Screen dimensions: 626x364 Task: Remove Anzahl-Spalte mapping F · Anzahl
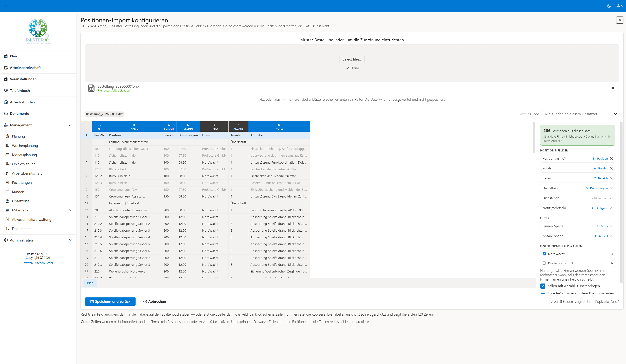click(611, 236)
